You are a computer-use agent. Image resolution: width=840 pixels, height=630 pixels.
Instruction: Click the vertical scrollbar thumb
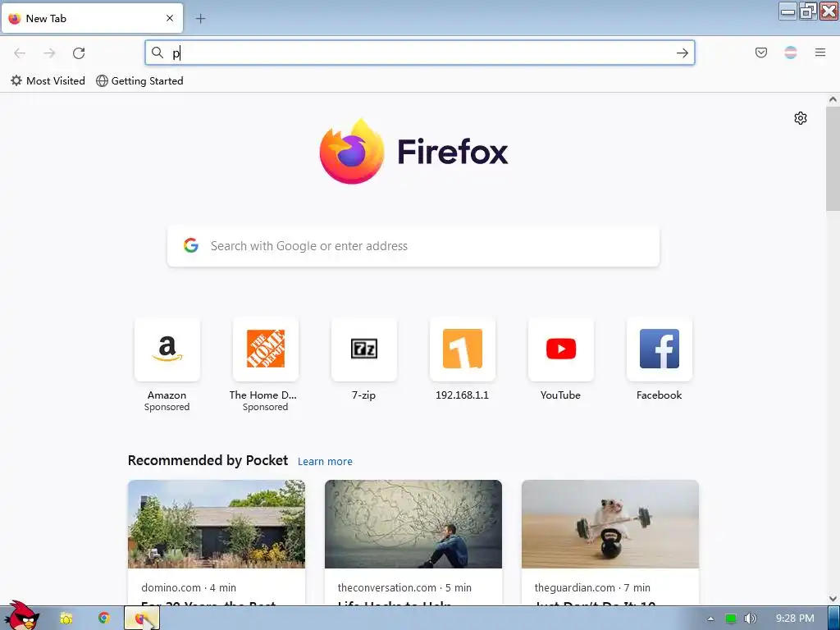coord(833,158)
